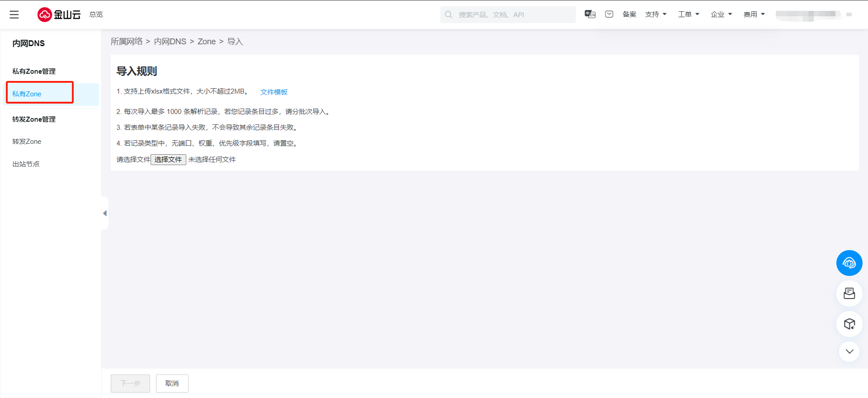The height and width of the screenshot is (398, 868).
Task: Select 私有Zone in the sidebar
Action: click(27, 94)
